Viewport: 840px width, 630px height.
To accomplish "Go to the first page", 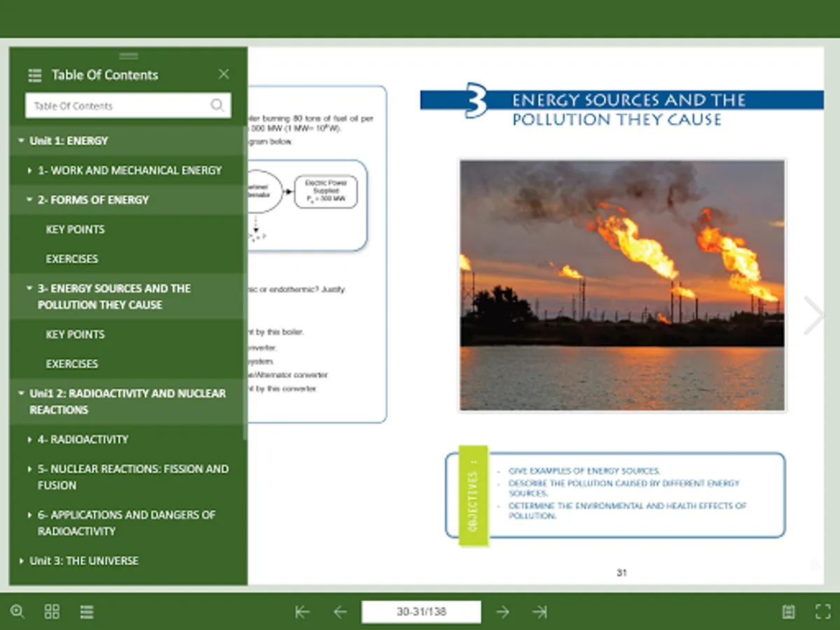I will 302,612.
